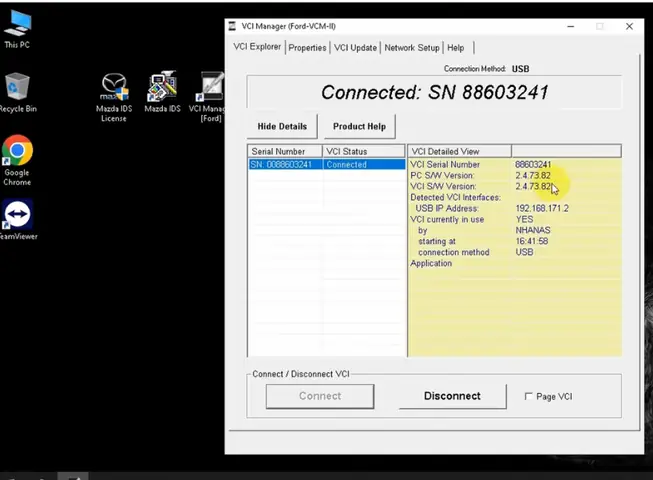This screenshot has height=480, width=653.
Task: Click the VCI Manager title bar icon
Action: pos(233,26)
